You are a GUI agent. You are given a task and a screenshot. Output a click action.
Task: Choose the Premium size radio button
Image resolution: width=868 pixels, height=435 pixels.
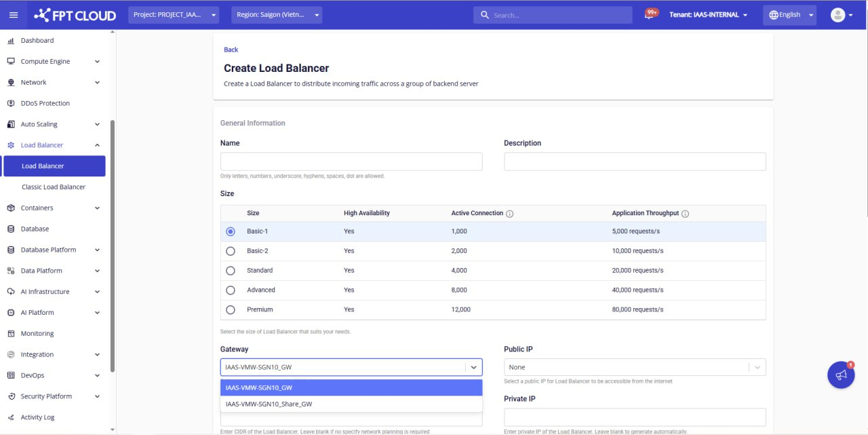pyautogui.click(x=231, y=309)
